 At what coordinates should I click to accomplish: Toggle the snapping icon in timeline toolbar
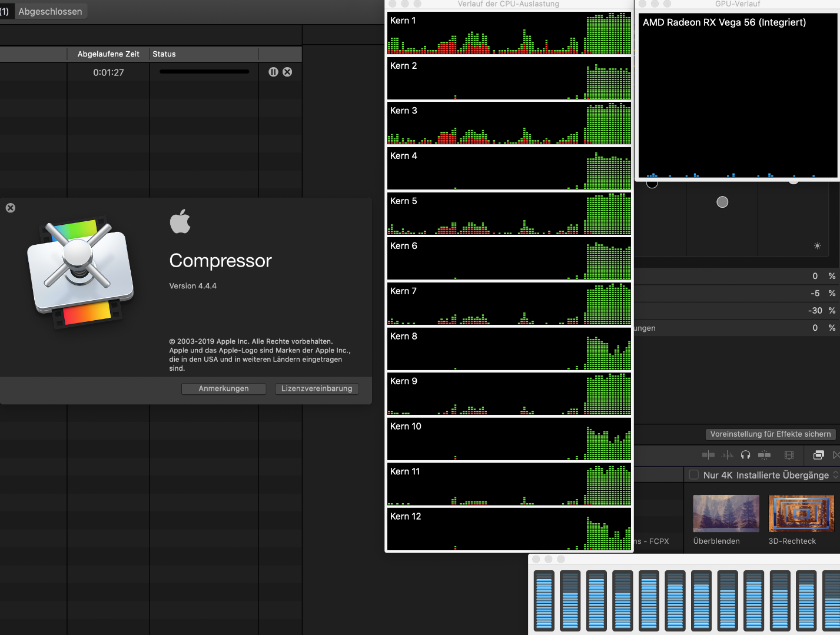pos(764,455)
